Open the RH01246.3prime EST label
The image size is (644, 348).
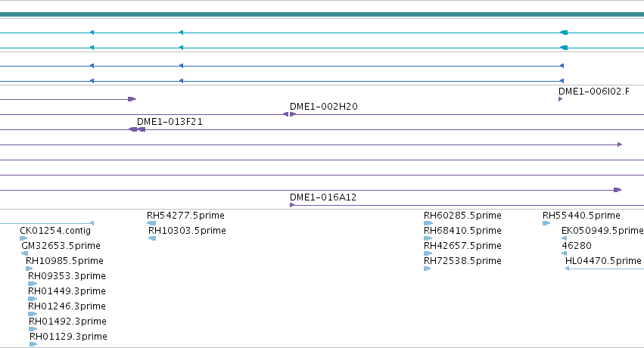(x=67, y=306)
